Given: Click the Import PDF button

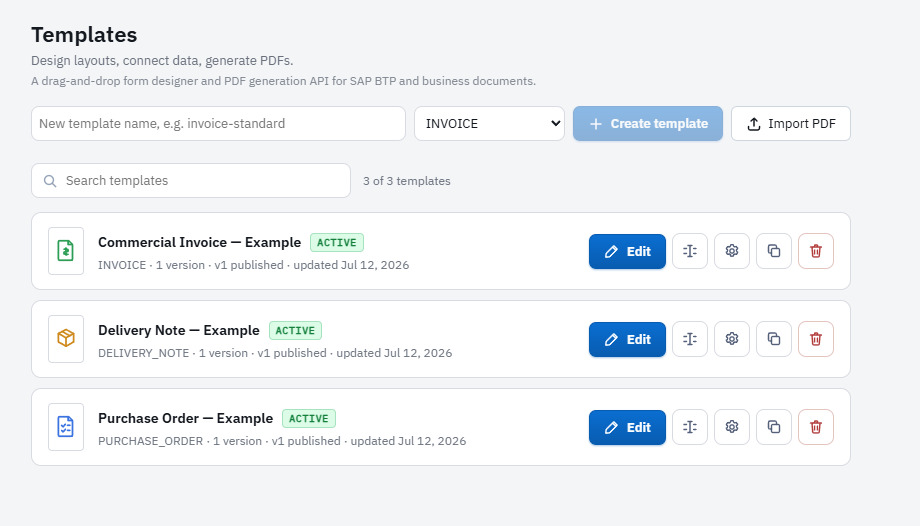Looking at the screenshot, I should coord(790,123).
